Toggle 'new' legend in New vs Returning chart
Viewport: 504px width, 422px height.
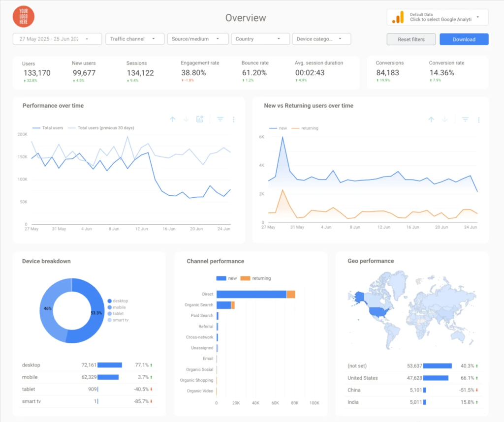point(278,128)
